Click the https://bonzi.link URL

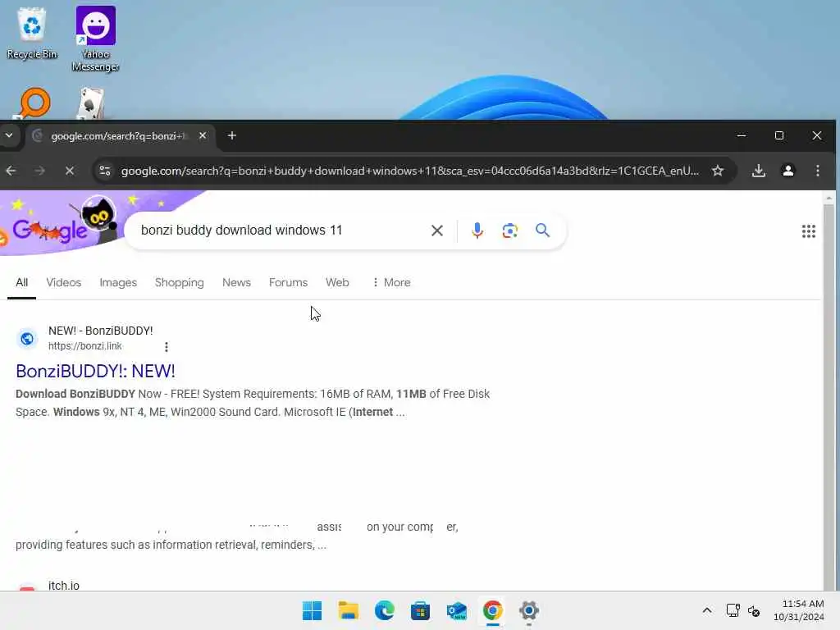click(x=84, y=346)
